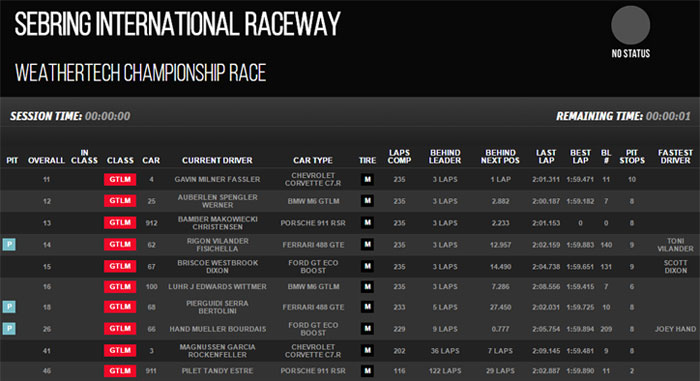Click the pit indicator for car 66

click(9, 329)
